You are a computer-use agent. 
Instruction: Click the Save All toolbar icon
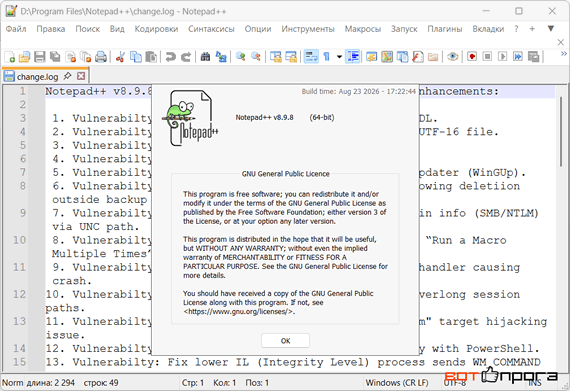pos(55,57)
